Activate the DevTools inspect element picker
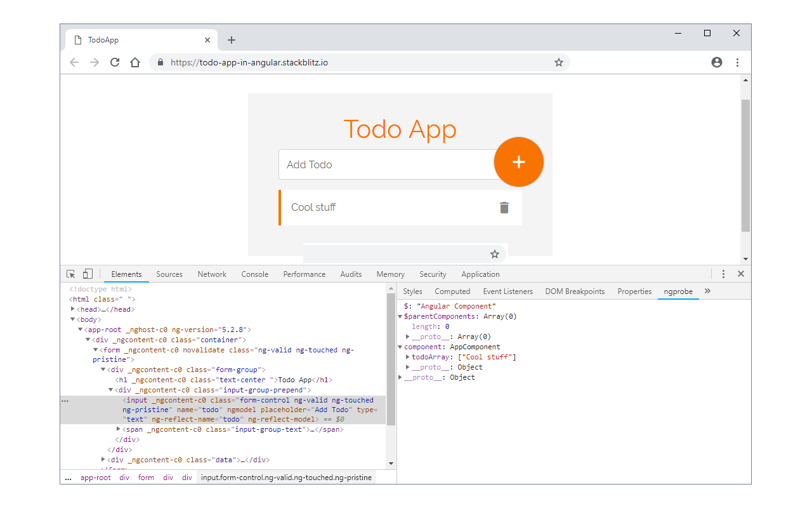Viewport: 812px width, 508px height. click(71, 274)
